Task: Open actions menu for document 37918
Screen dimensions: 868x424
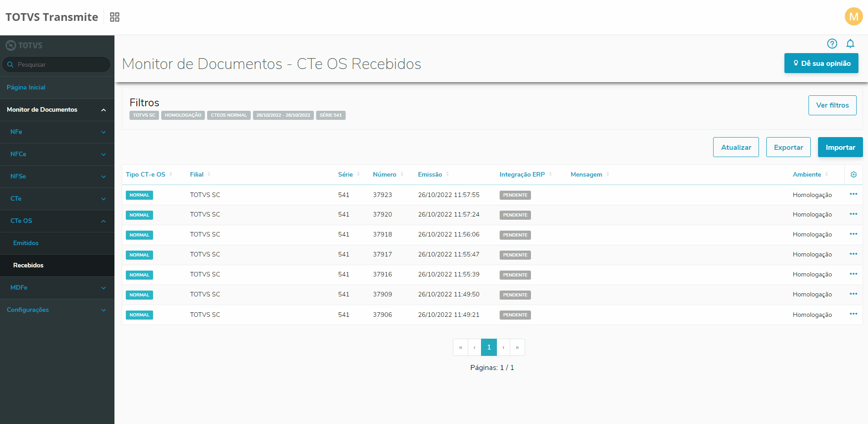Action: (x=853, y=234)
